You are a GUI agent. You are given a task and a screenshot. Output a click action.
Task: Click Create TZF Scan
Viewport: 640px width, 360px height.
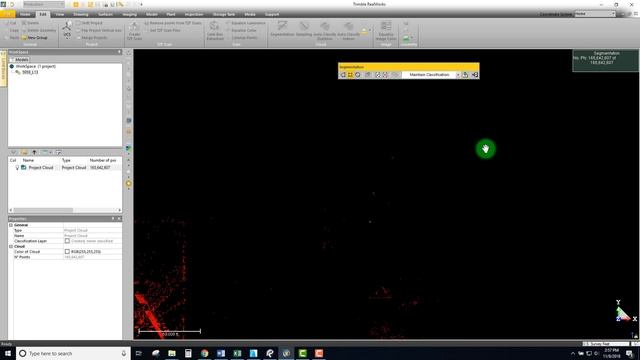point(134,31)
